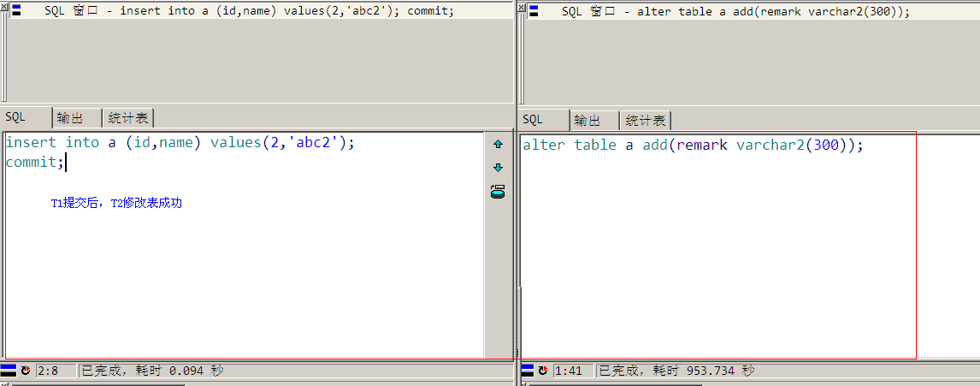
Task: Click the window icon of the insert SQL window
Action: [16, 10]
